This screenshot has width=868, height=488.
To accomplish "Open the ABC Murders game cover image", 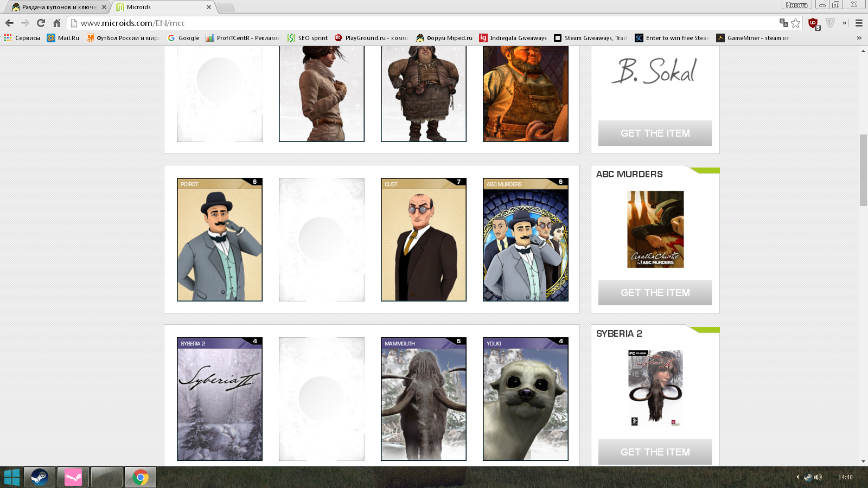I will 655,229.
